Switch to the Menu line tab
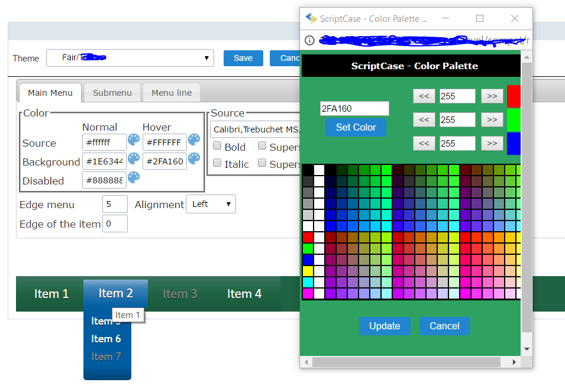Image resolution: width=565 pixels, height=392 pixels. 172,93
